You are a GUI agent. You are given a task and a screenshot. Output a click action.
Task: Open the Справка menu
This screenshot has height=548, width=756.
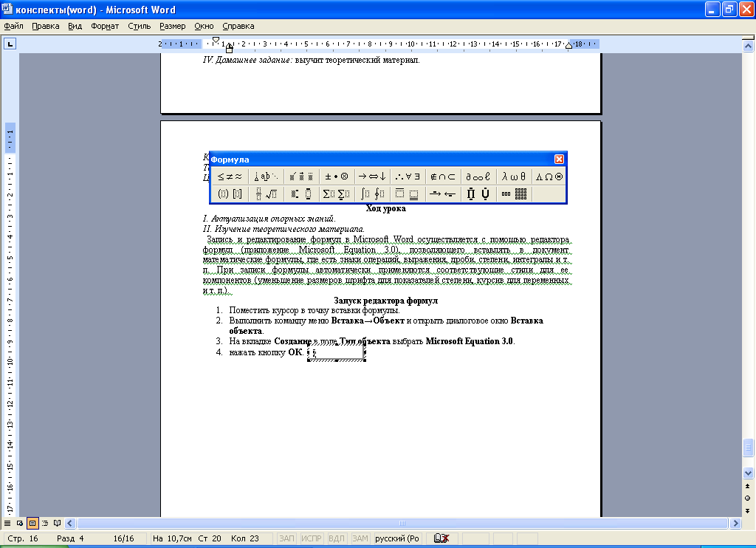click(238, 26)
